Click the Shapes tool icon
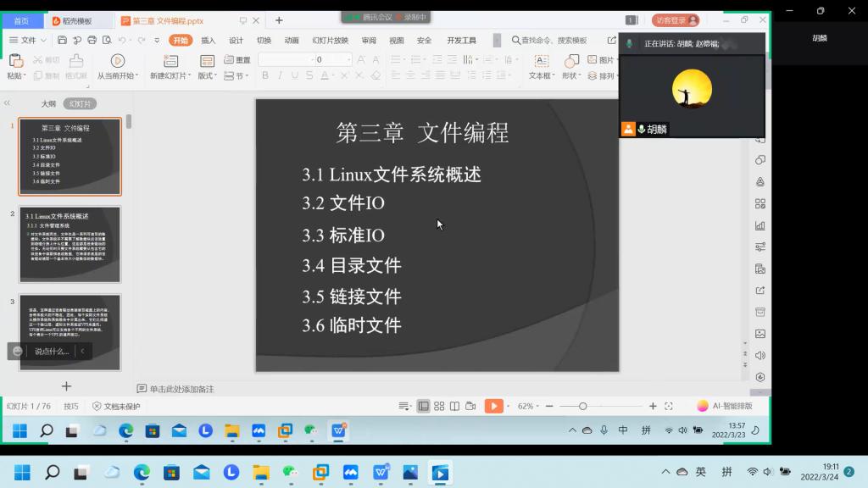This screenshot has height=488, width=868. click(570, 61)
